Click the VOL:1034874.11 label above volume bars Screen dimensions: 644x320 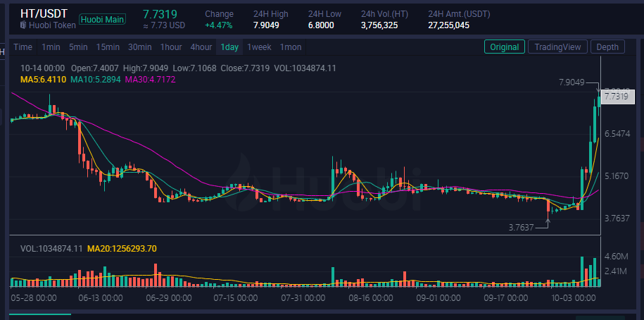tap(52, 248)
